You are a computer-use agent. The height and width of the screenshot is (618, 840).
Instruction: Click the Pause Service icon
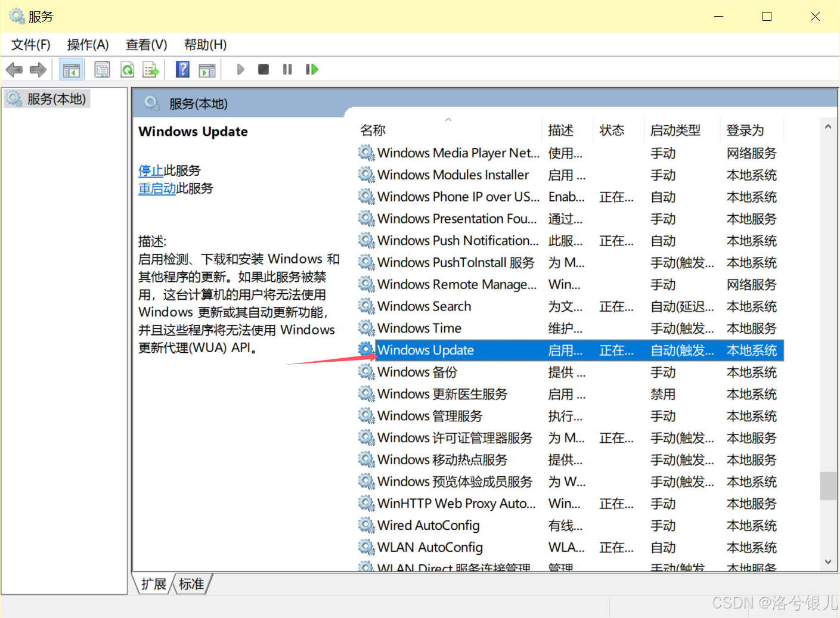[287, 70]
